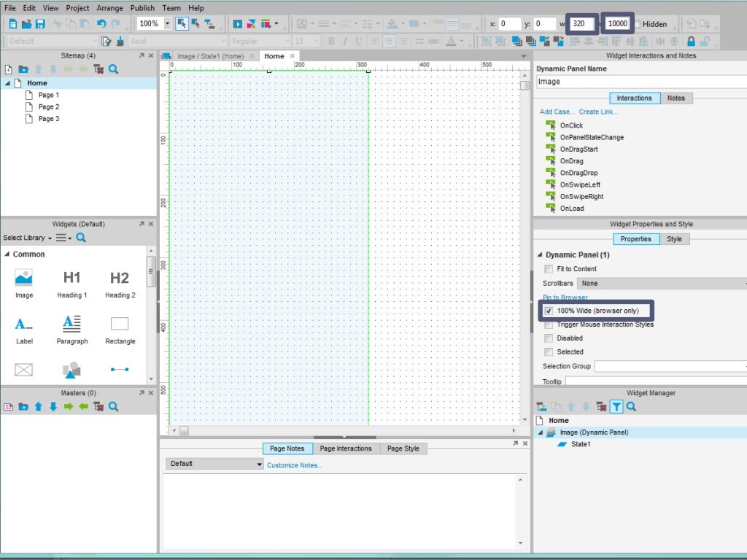Toggle the Hidden checkbox

pos(638,24)
